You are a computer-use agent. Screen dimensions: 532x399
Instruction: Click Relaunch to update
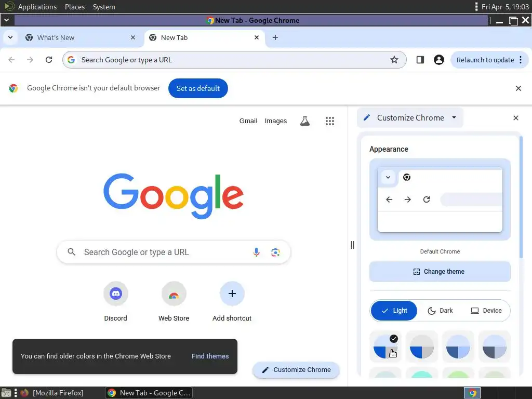point(485,60)
